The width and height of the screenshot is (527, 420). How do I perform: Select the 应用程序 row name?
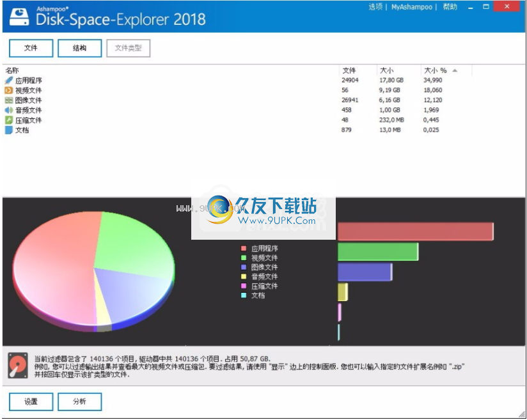pyautogui.click(x=29, y=81)
